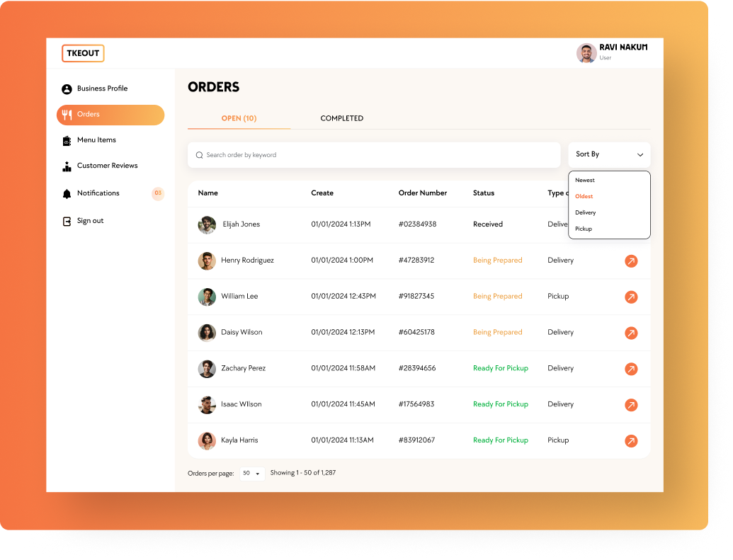733x560 pixels.
Task: Click Daisy Wilson avatar photo
Action: click(207, 333)
